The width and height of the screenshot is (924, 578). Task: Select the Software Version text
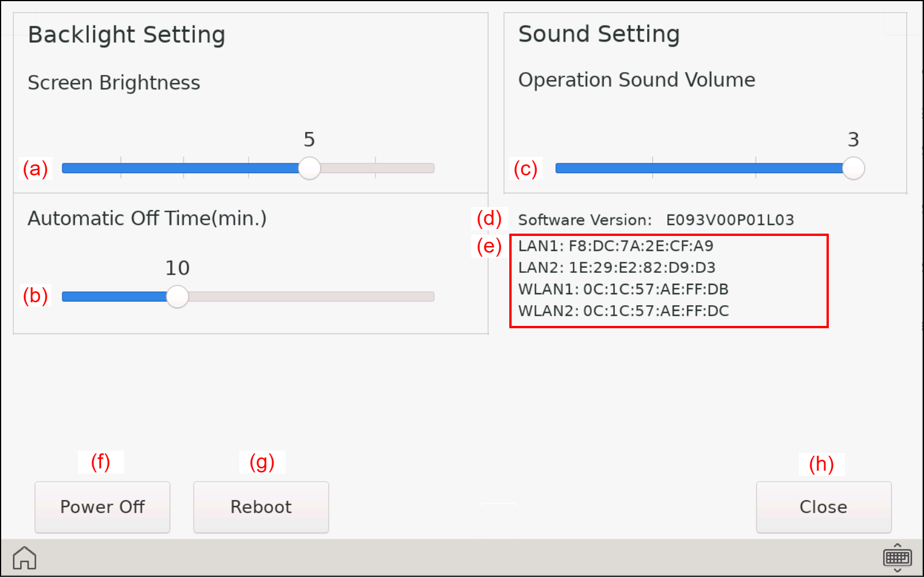coord(656,220)
